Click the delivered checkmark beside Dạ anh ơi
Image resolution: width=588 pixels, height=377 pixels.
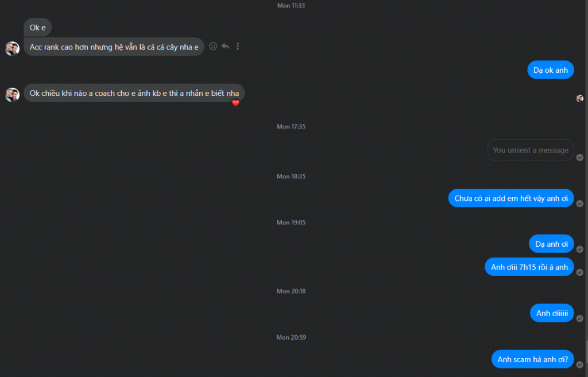click(x=580, y=249)
